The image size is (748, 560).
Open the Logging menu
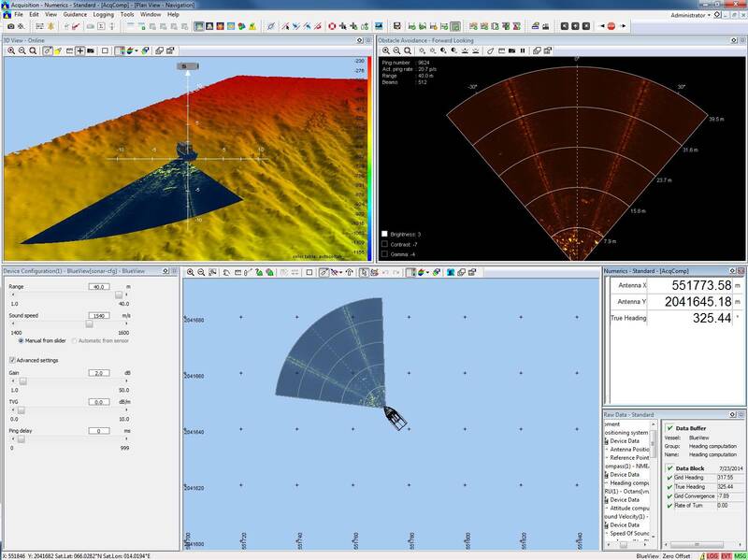point(104,15)
